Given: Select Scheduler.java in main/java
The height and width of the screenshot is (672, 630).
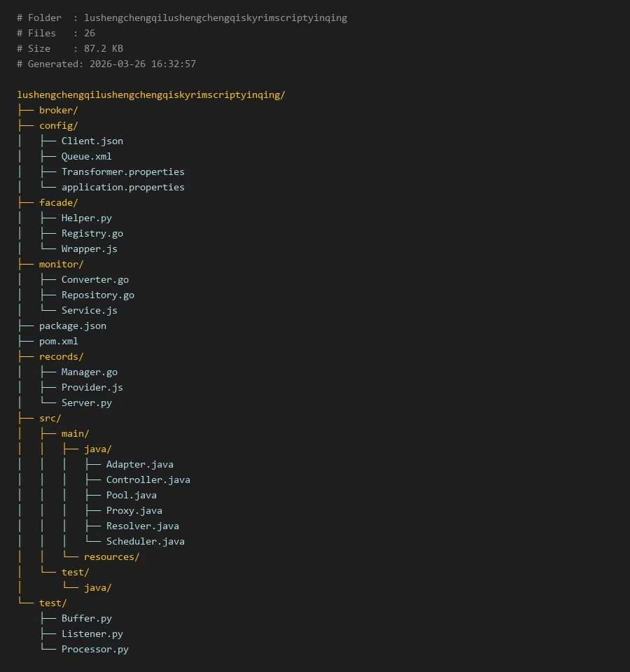Looking at the screenshot, I should [x=145, y=541].
